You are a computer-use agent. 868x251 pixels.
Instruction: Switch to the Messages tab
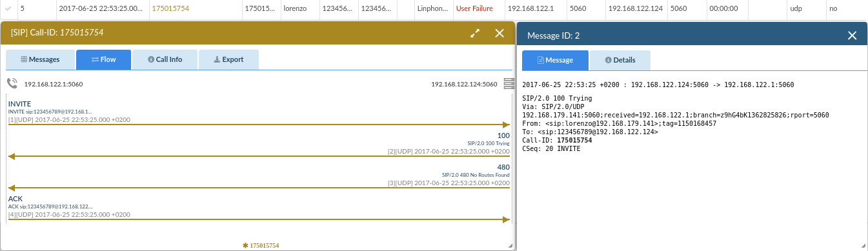(x=40, y=59)
